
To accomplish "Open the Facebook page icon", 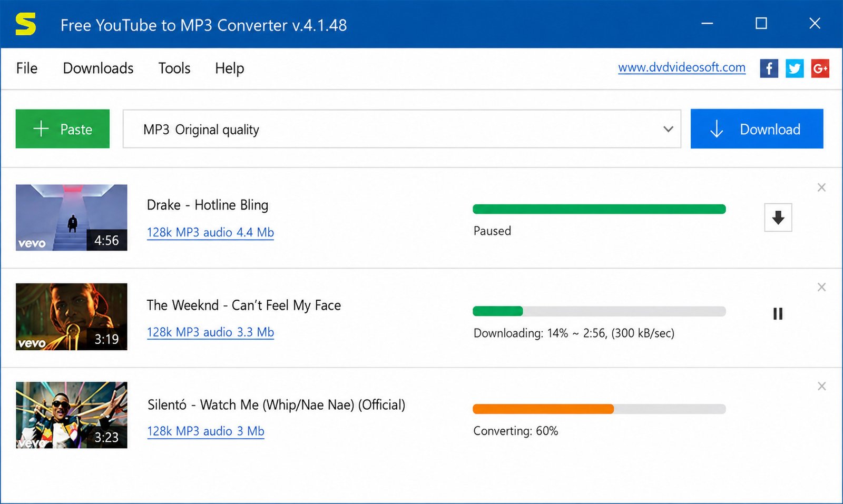I will pos(769,68).
